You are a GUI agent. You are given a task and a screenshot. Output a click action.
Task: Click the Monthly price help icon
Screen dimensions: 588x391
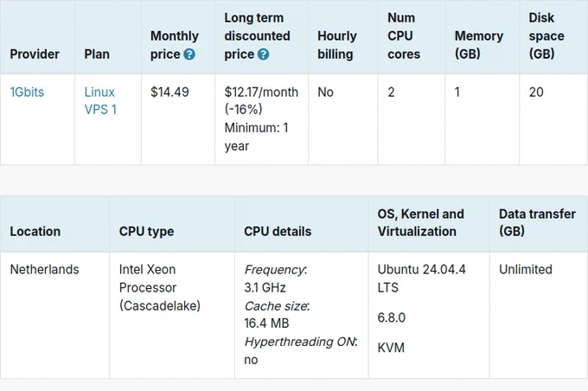pyautogui.click(x=189, y=54)
